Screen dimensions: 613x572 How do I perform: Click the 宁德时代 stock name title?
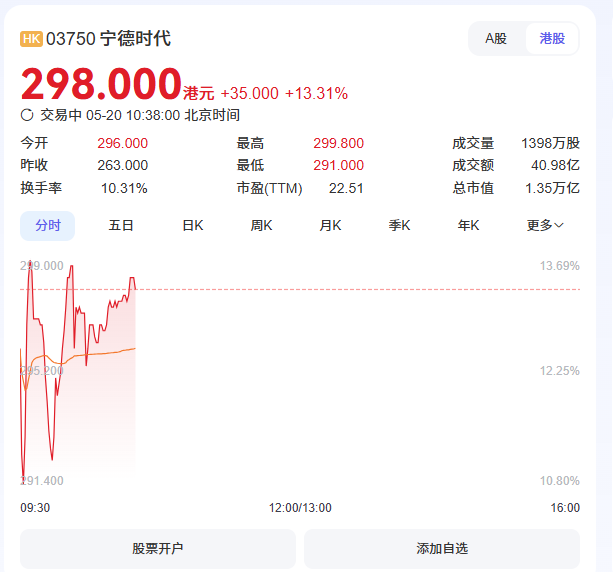pyautogui.click(x=135, y=39)
